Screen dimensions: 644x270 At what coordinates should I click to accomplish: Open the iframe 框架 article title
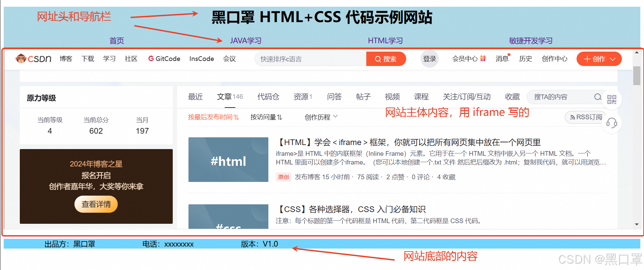408,142
